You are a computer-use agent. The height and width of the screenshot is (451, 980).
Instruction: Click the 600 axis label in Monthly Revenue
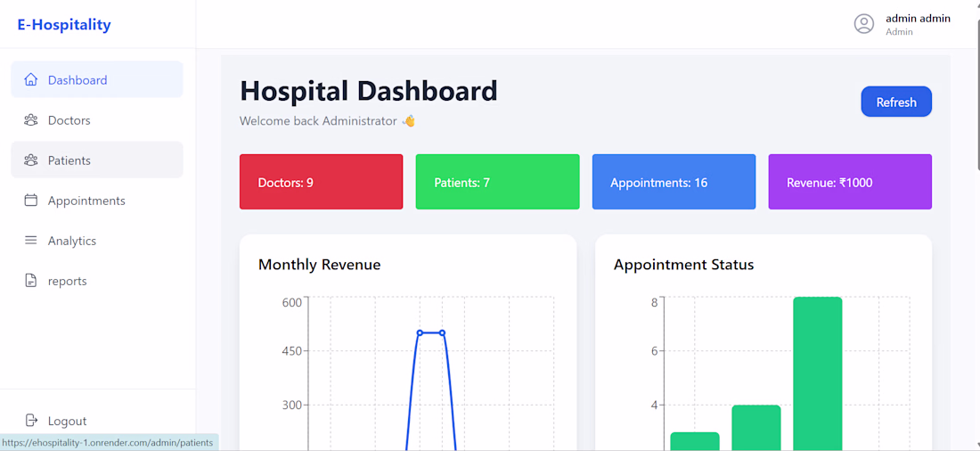click(292, 303)
